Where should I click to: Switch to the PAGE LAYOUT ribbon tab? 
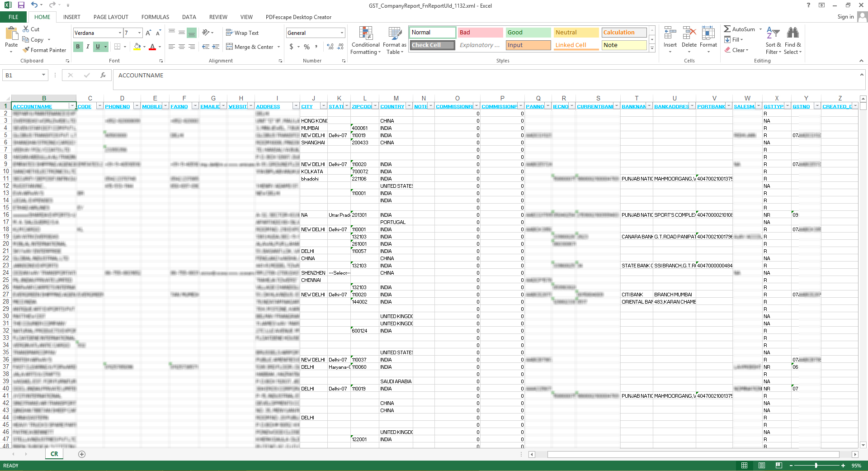pos(111,17)
